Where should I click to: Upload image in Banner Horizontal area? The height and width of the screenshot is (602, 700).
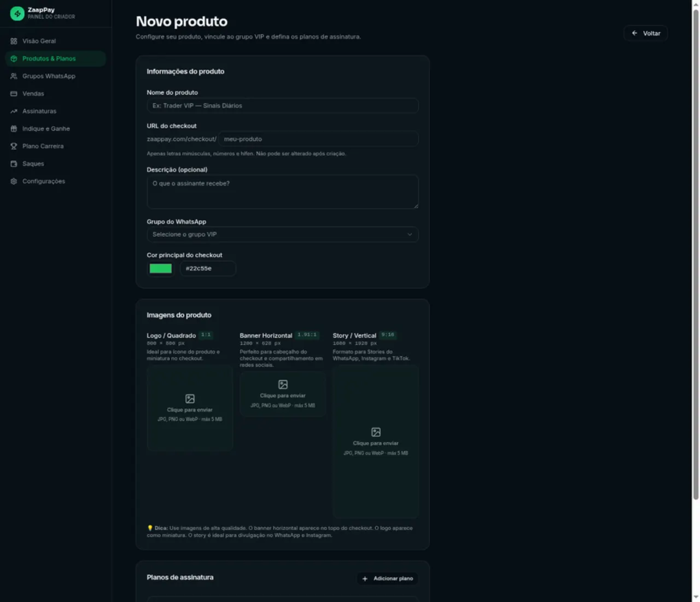[283, 394]
